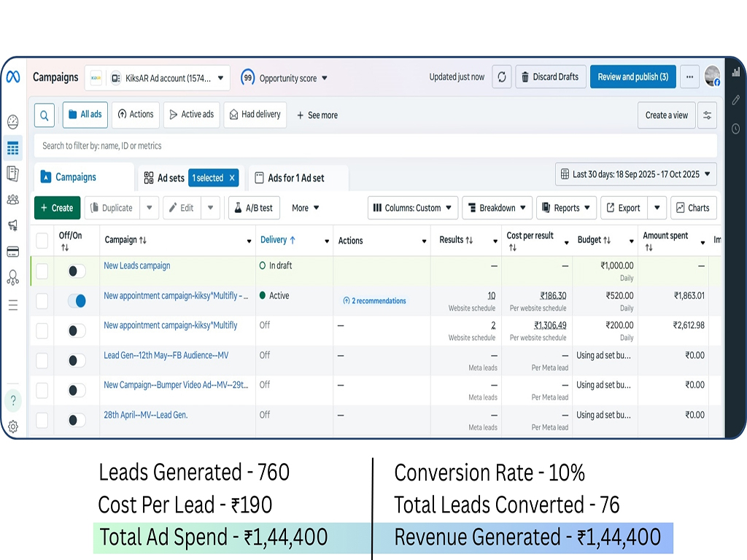Open the view filter settings icon
The image size is (747, 560).
point(706,115)
